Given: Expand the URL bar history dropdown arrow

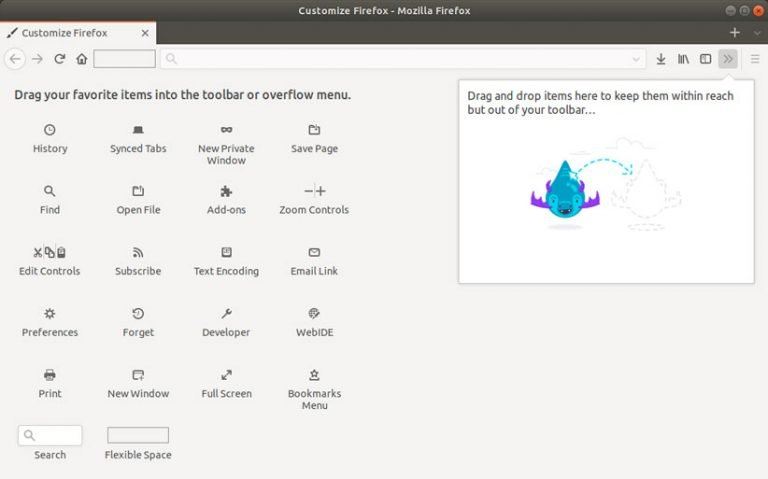Looking at the screenshot, I should point(636,59).
